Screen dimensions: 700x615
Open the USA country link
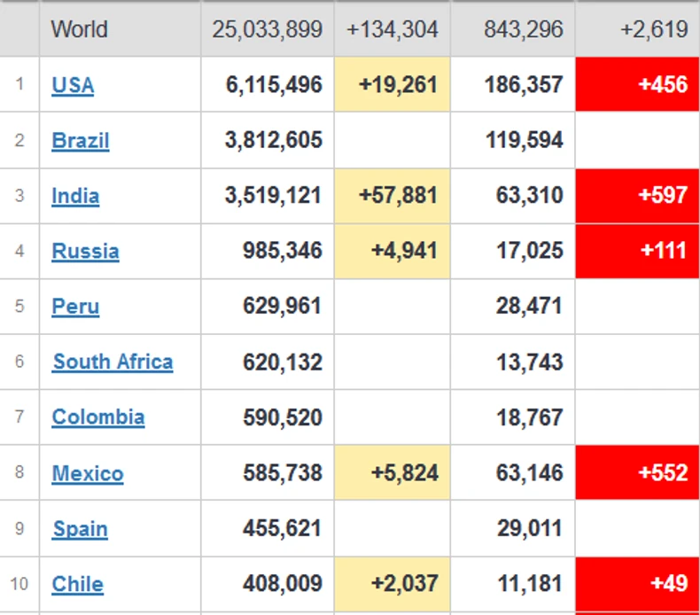pos(73,85)
